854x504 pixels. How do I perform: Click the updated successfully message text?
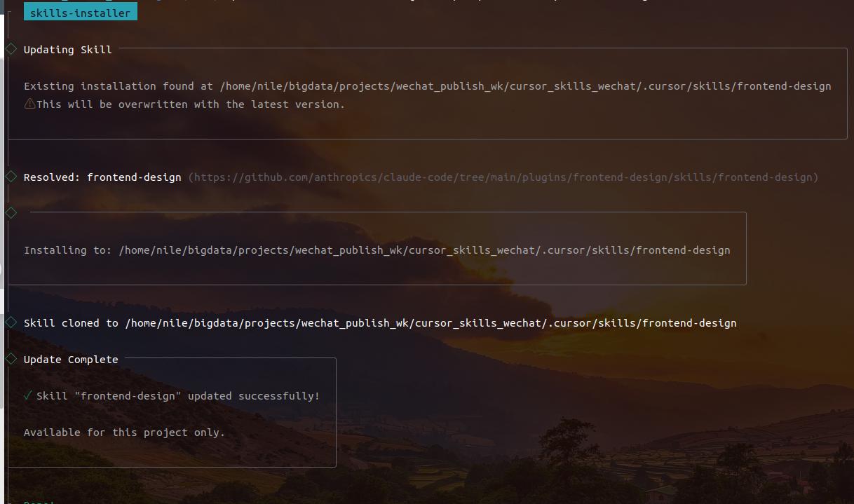click(178, 396)
